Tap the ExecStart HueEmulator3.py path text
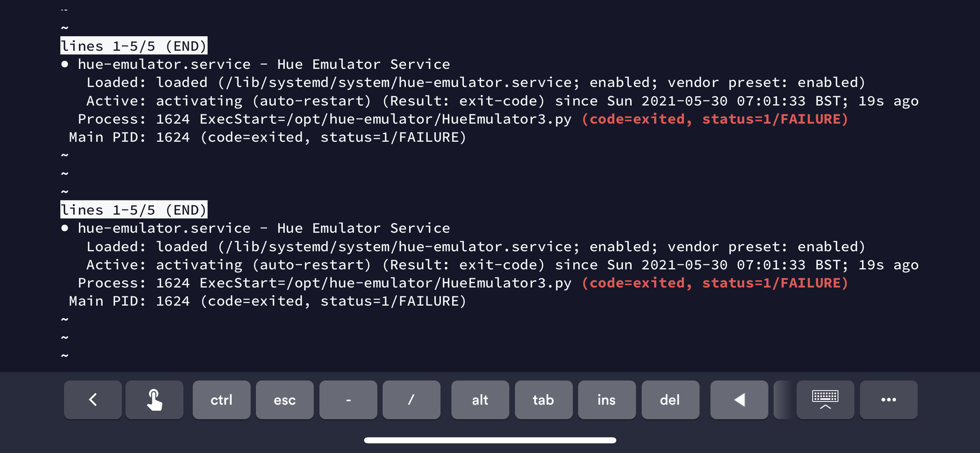The image size is (980, 453). 384,119
